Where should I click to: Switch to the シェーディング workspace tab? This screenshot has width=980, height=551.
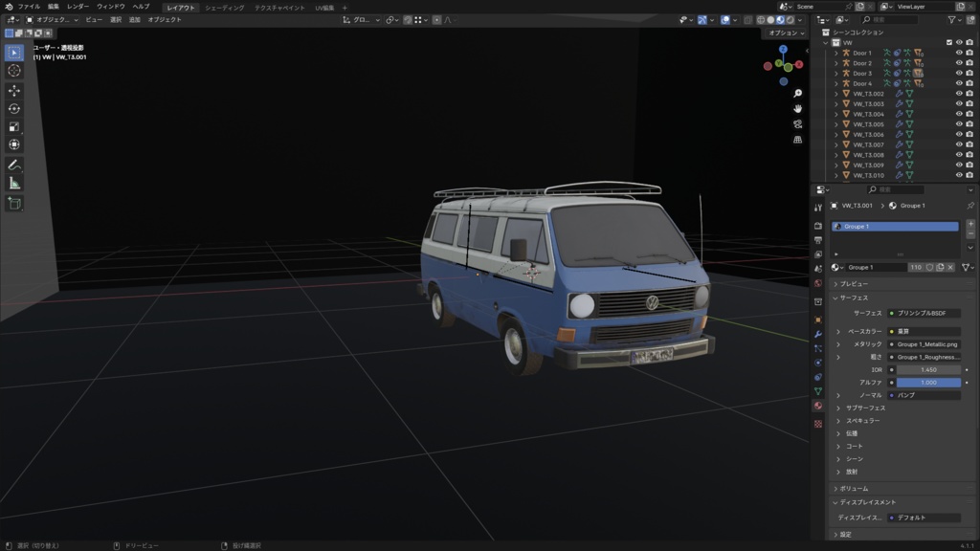224,8
